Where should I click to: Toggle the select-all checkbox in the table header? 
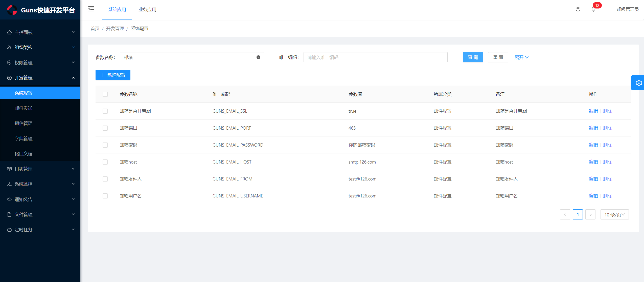pos(105,94)
